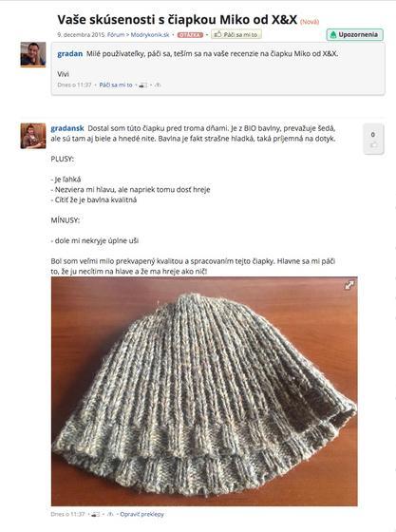
Task: Open the Fórum breadcrumb link
Action: tap(116, 34)
